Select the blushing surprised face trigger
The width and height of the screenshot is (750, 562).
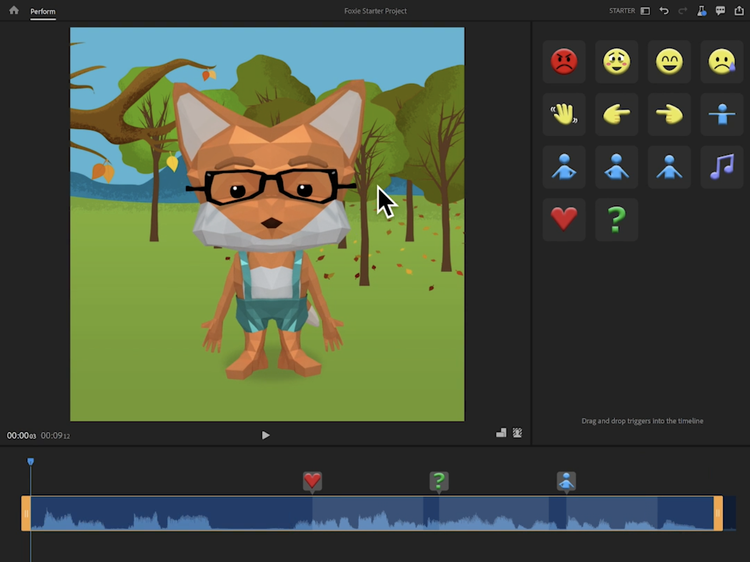pos(616,62)
